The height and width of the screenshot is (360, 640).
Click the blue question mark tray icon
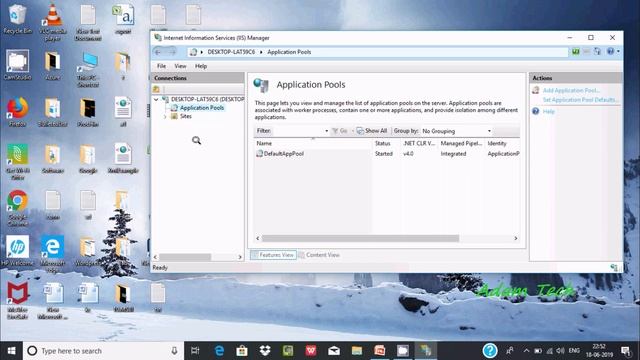pyautogui.click(x=489, y=351)
